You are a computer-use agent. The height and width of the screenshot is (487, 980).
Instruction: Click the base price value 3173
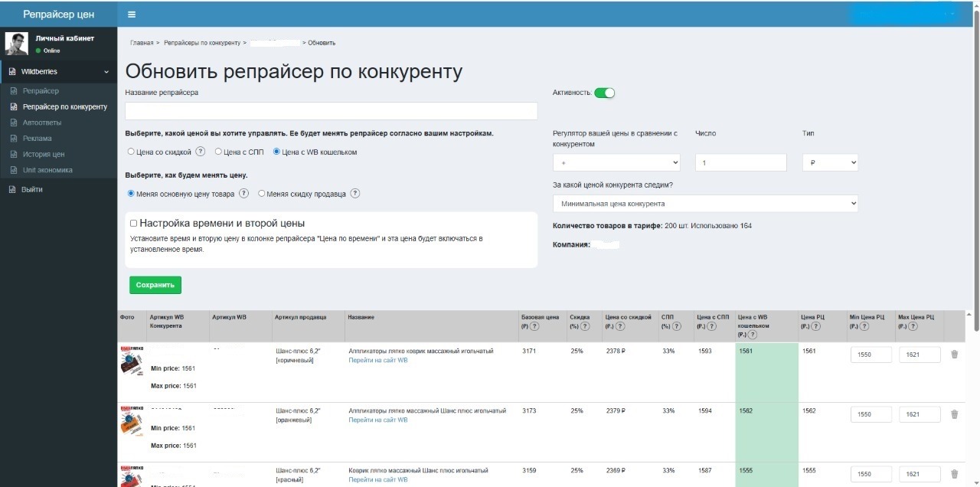[529, 411]
